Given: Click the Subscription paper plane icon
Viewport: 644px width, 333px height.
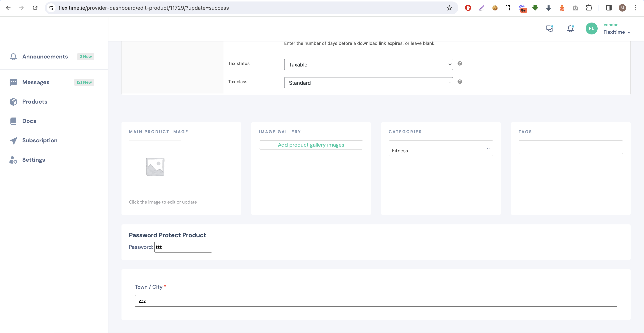Looking at the screenshot, I should point(13,141).
